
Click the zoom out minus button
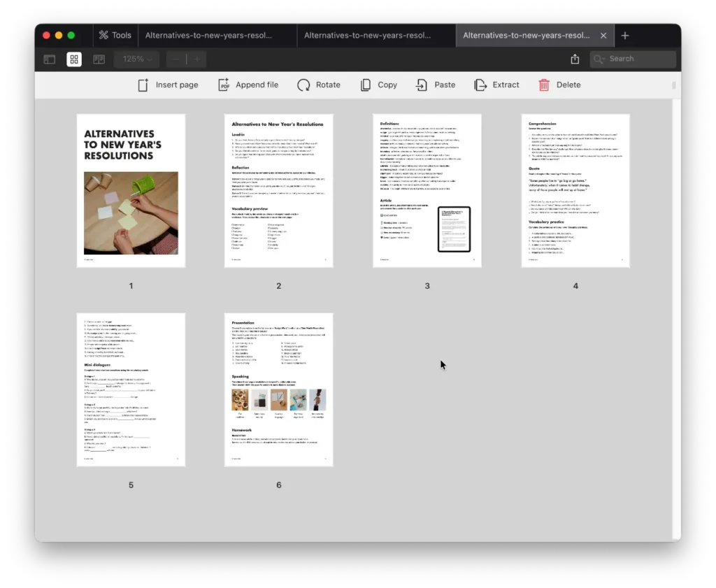[176, 59]
